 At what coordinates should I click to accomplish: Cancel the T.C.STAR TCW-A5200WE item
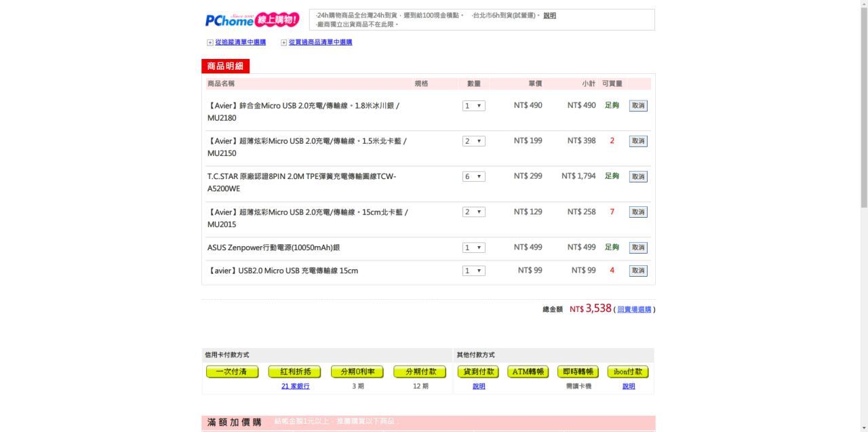coord(638,176)
